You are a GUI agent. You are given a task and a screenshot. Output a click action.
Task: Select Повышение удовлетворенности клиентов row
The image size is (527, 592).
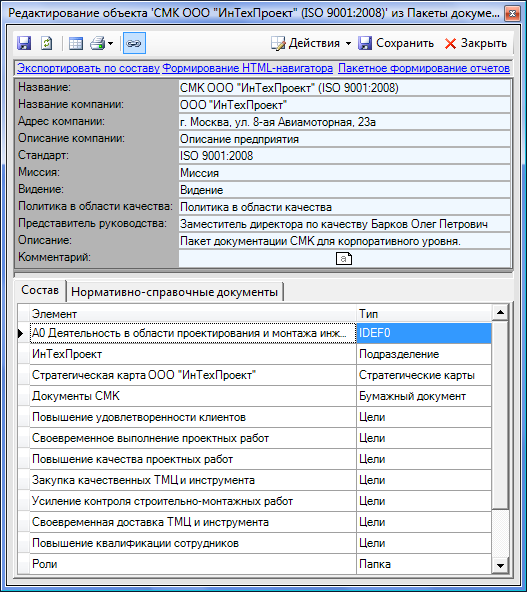193,417
